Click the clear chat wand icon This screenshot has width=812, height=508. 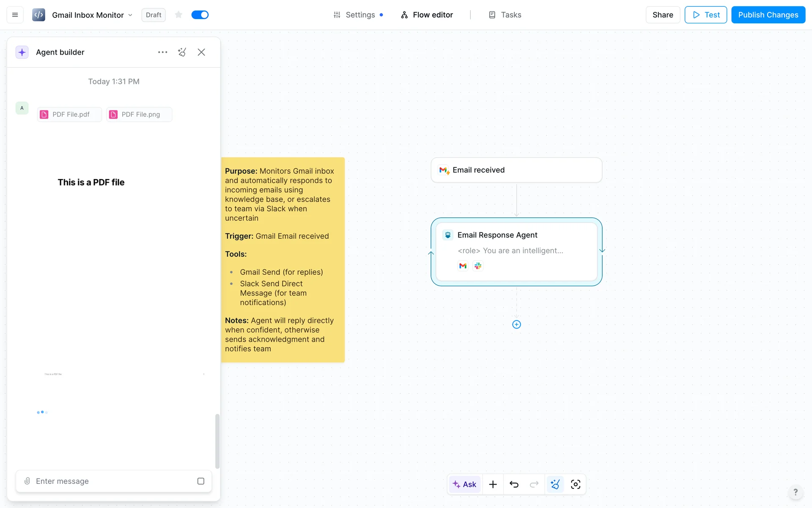tap(182, 52)
